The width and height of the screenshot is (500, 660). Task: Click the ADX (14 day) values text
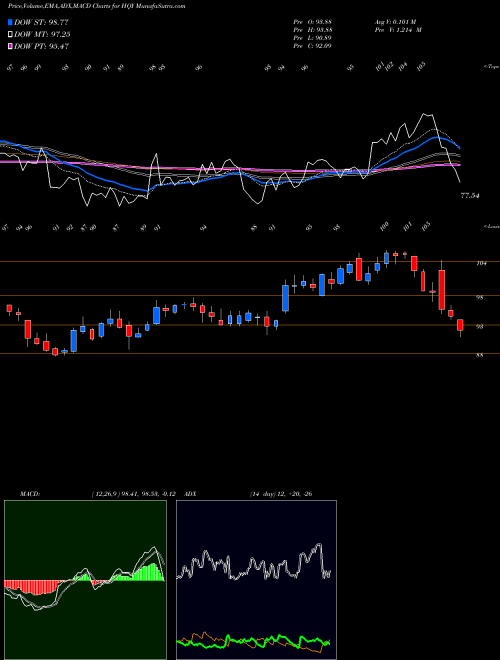coord(281,494)
